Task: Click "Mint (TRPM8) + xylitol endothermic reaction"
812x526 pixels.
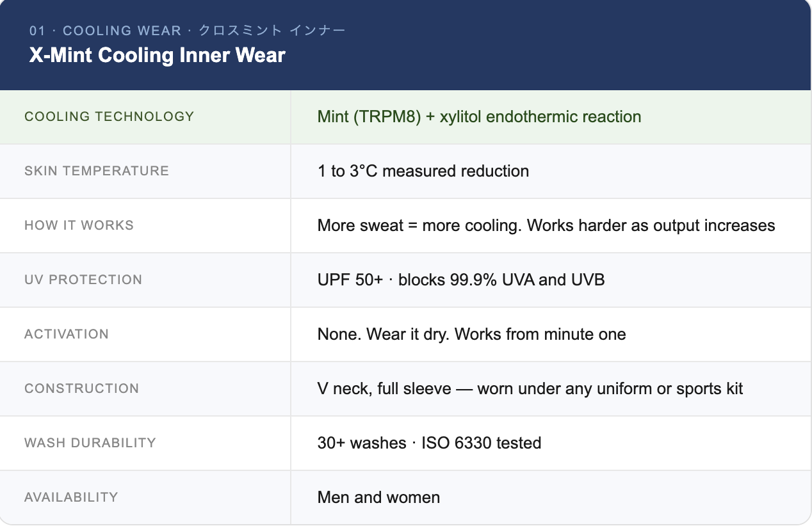Action: point(479,116)
